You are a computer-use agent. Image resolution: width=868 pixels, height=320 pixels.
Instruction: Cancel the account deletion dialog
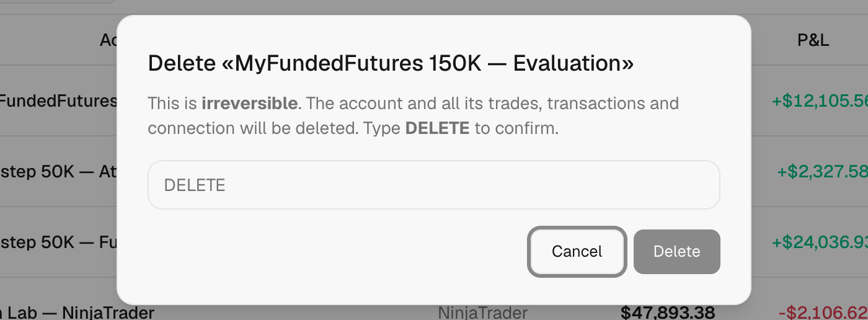point(577,251)
